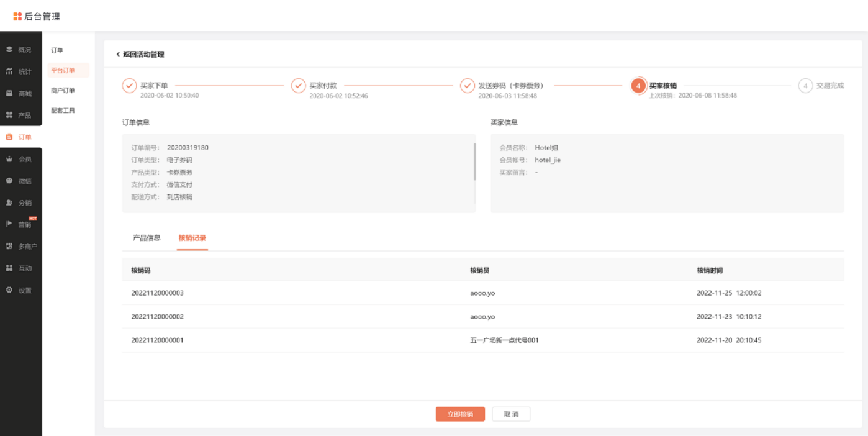This screenshot has height=436, width=868.
Task: Open the 营销 marketing flag icon
Action: coord(9,224)
